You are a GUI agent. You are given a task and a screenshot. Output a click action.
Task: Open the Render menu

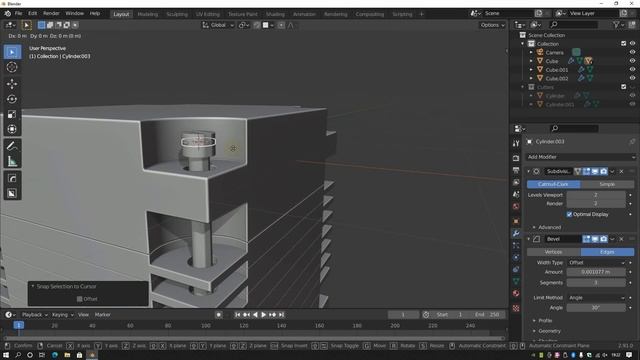pyautogui.click(x=51, y=13)
